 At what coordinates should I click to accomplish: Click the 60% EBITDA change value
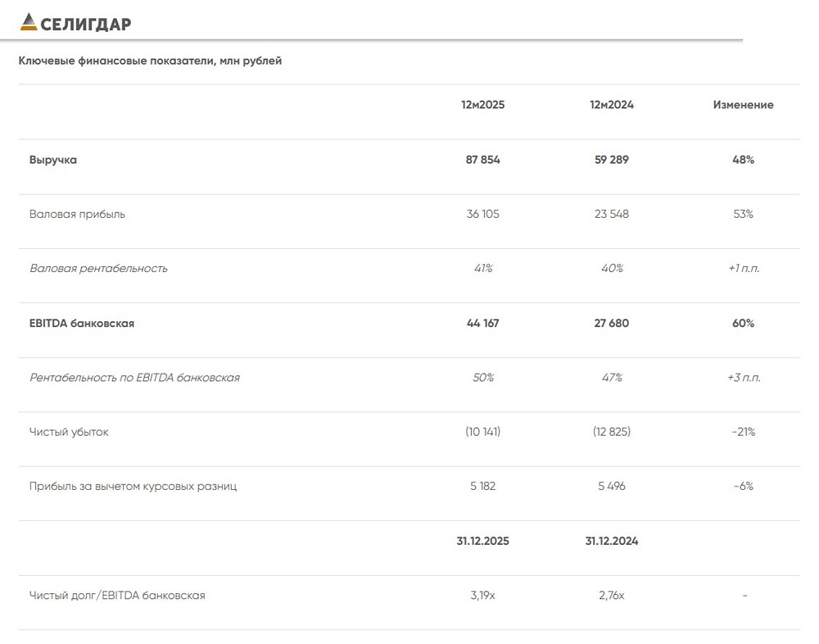743,323
